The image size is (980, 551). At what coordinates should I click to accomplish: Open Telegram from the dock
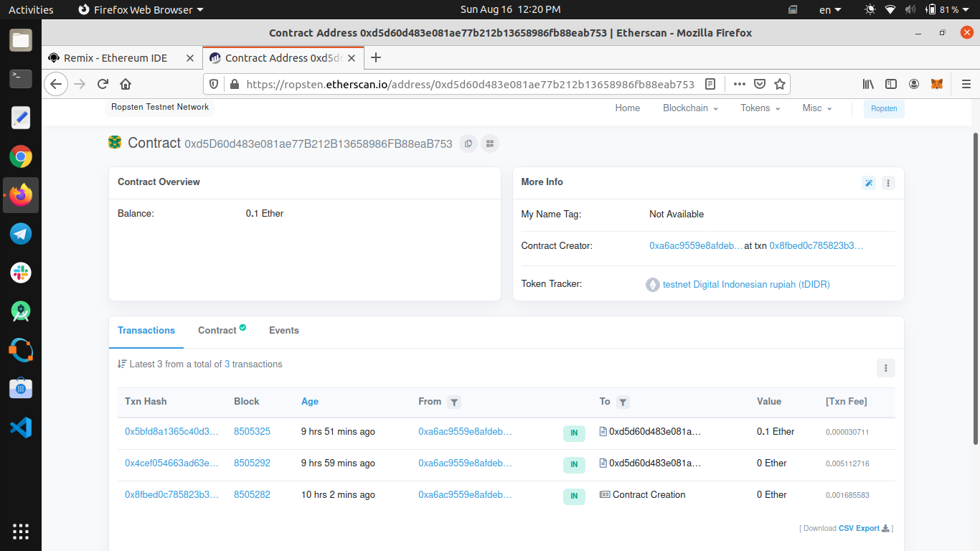click(21, 234)
